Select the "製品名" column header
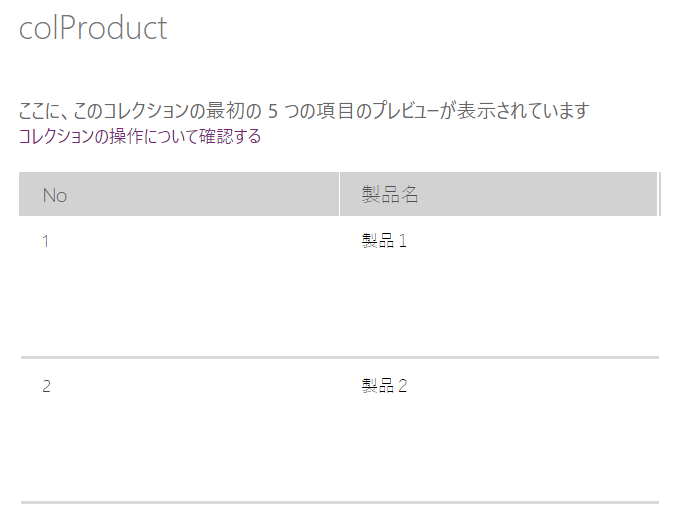 tap(390, 195)
